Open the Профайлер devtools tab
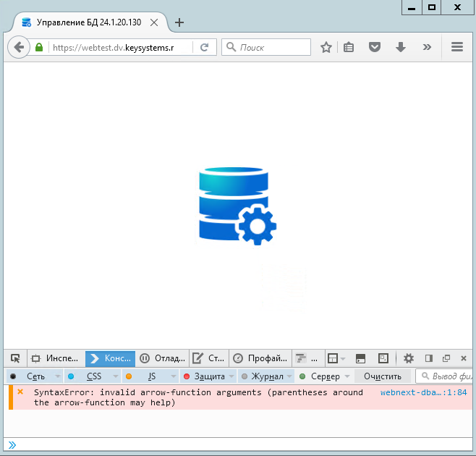This screenshot has width=476, height=456. pos(260,358)
